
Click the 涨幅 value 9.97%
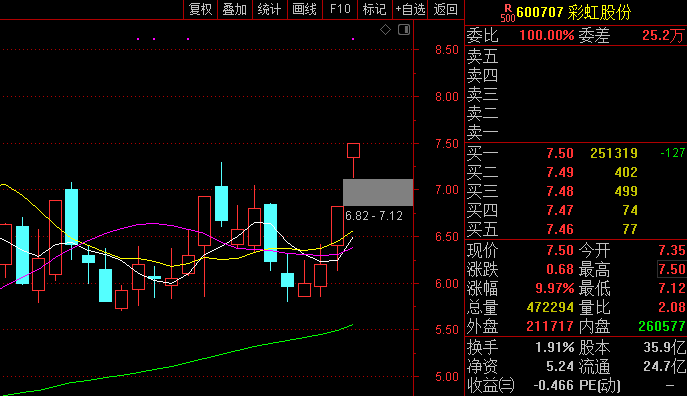pyautogui.click(x=555, y=288)
